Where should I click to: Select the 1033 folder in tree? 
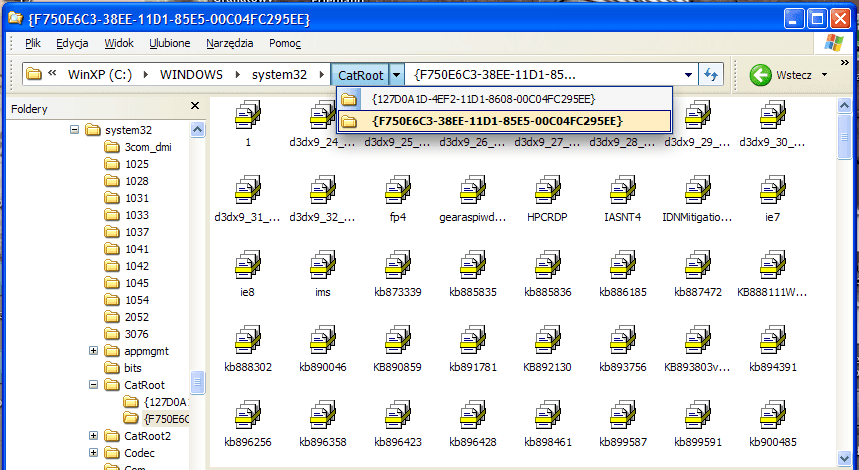[137, 215]
